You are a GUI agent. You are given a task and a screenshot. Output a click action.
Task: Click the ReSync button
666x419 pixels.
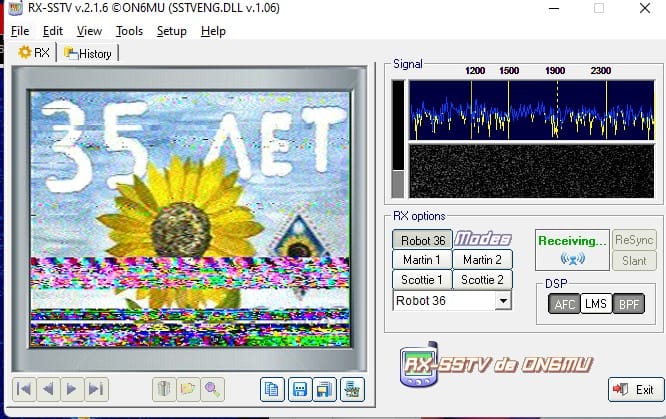634,240
